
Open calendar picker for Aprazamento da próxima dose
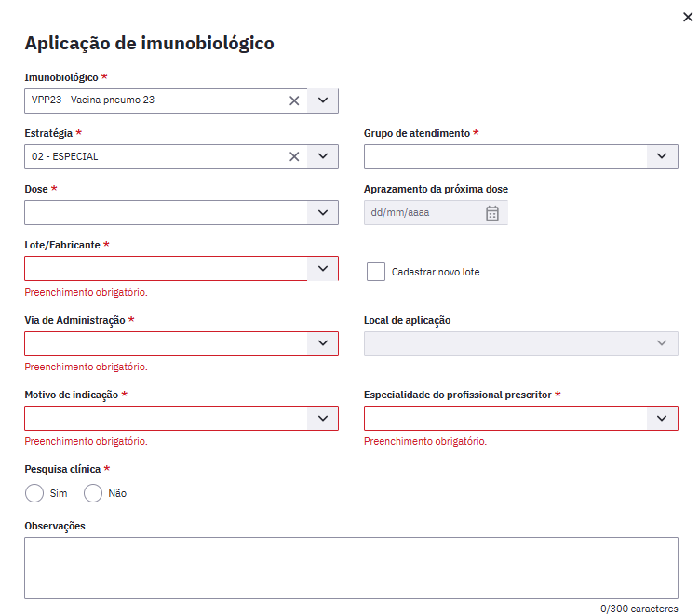[x=492, y=213]
